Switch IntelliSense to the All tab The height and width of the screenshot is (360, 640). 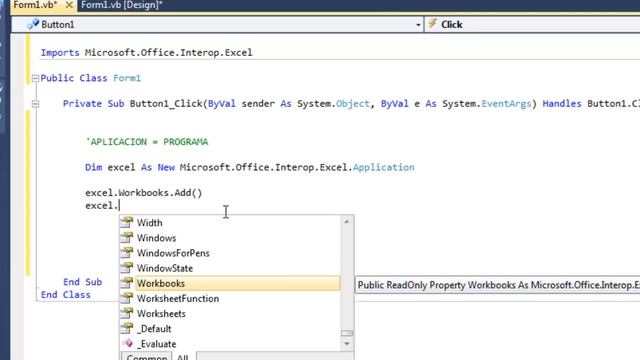[183, 357]
